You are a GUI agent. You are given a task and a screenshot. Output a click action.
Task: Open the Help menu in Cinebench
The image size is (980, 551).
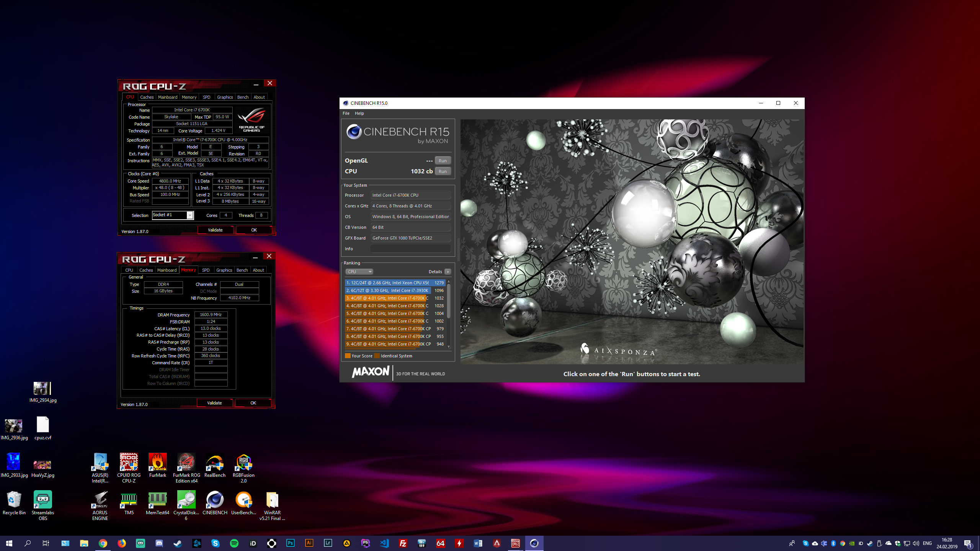[x=359, y=113]
